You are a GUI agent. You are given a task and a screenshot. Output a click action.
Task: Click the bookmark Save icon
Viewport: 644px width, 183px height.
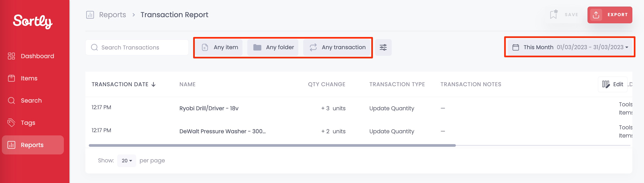point(554,15)
